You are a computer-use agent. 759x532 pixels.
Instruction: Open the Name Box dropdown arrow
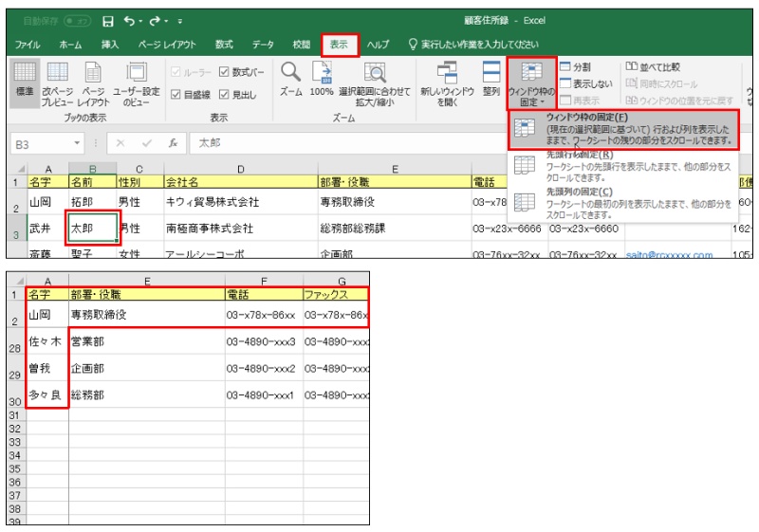[78, 143]
